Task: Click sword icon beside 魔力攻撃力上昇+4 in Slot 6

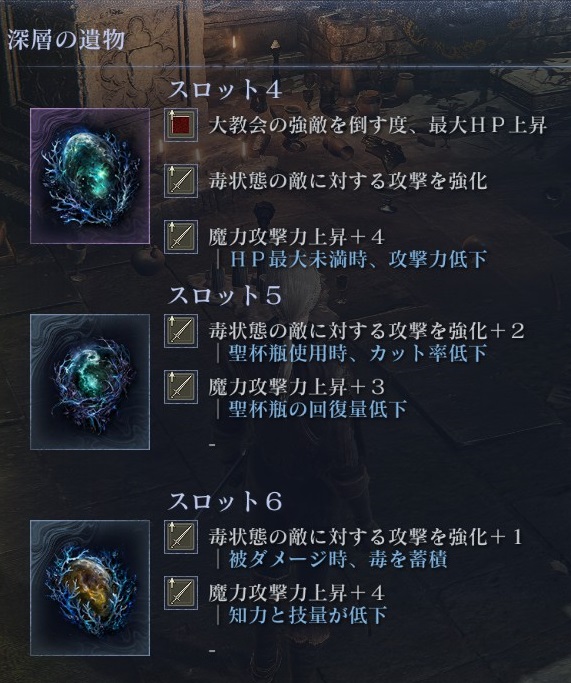Action: [181, 593]
